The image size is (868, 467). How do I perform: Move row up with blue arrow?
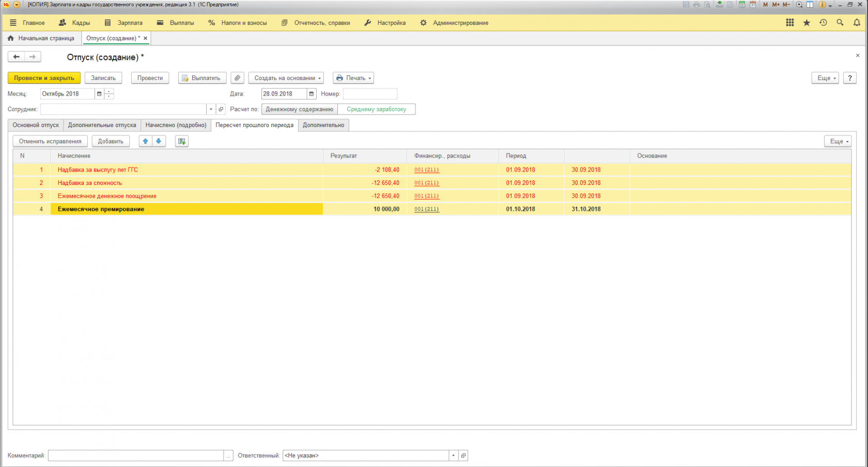tap(146, 141)
